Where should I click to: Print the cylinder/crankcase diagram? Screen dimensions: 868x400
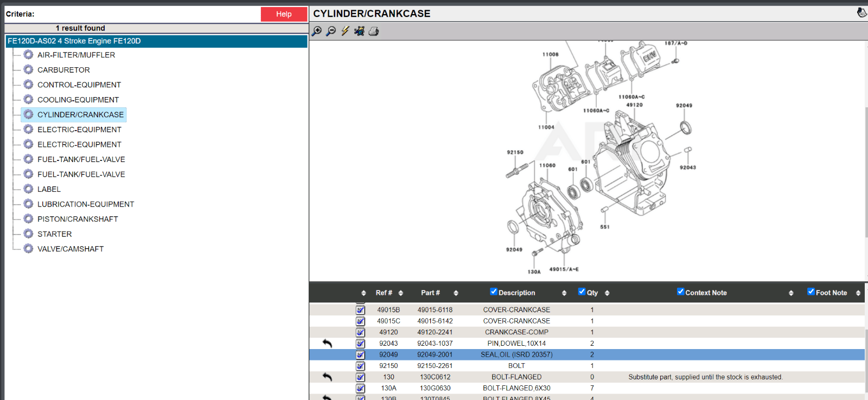(374, 31)
